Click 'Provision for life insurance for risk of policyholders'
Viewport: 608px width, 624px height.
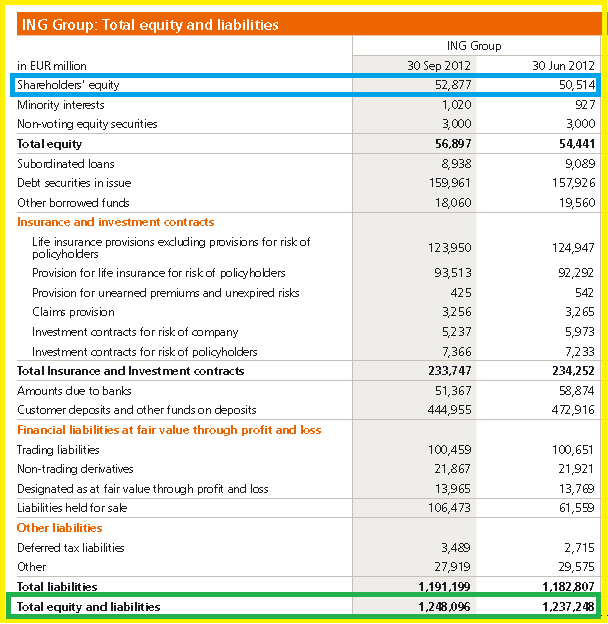[159, 273]
